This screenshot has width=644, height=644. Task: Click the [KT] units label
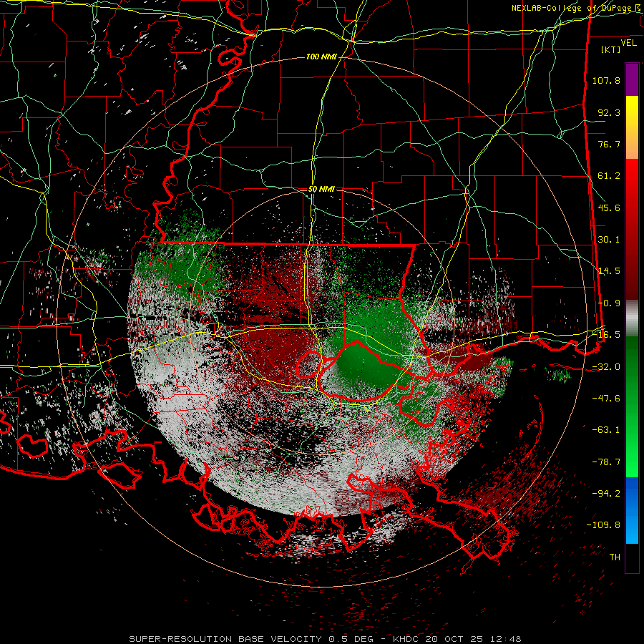click(611, 49)
